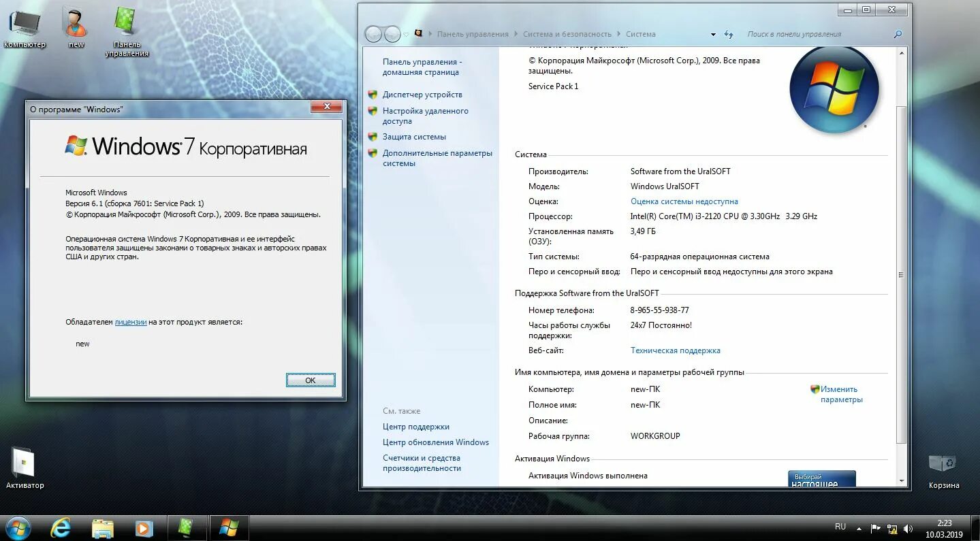Open Windows Explorer folder taskbar icon
Image resolution: width=980 pixels, height=541 pixels.
click(102, 527)
